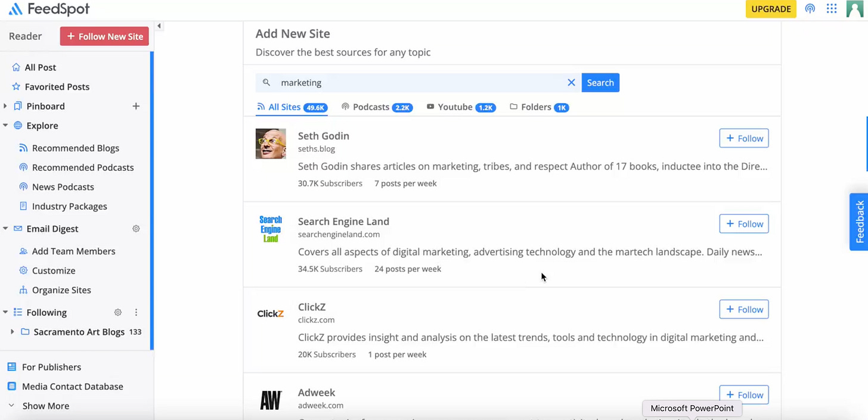Image resolution: width=868 pixels, height=420 pixels.
Task: Open ClickZ logo thumbnail
Action: click(271, 314)
